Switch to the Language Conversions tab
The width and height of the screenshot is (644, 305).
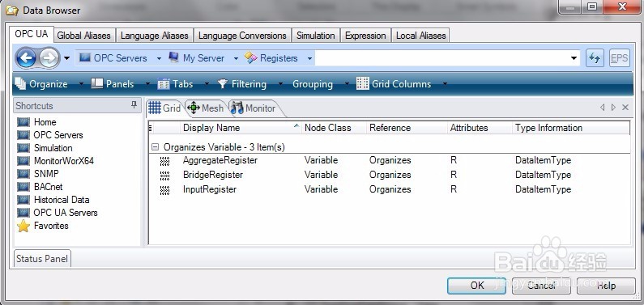coord(242,36)
